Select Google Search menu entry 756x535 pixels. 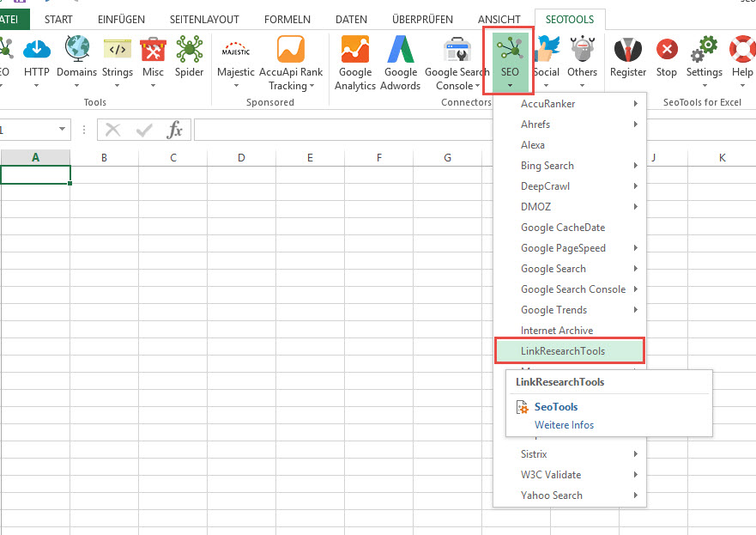(x=571, y=269)
